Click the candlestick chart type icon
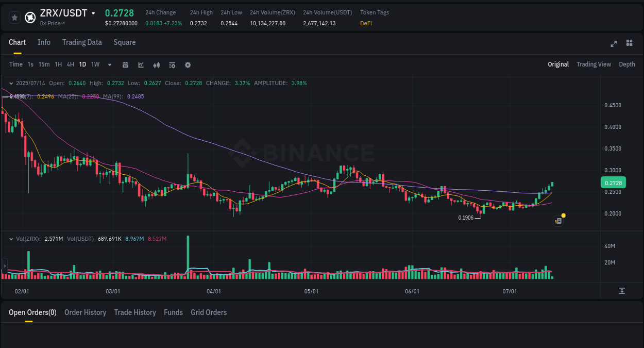This screenshot has width=644, height=348. (156, 64)
